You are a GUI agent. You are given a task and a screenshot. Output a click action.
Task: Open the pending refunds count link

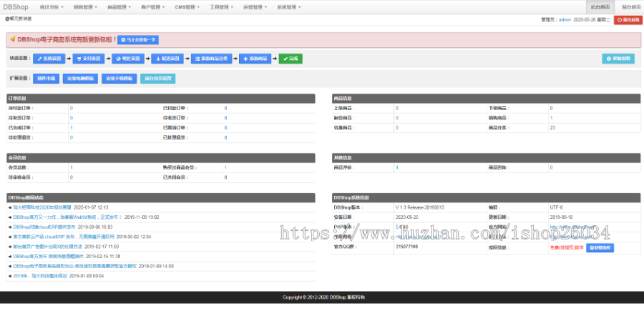(72, 138)
